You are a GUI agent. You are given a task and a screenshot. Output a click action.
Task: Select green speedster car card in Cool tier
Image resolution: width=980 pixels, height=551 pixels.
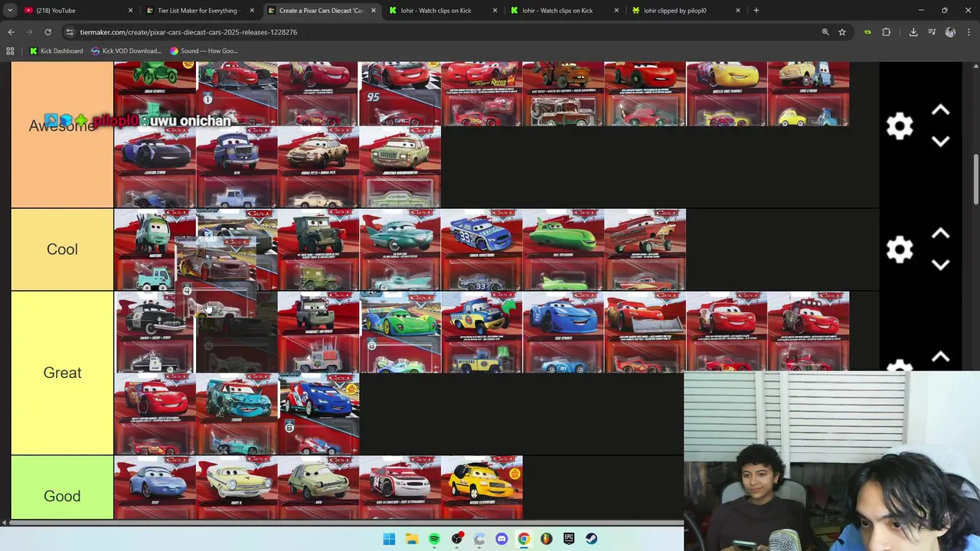563,249
